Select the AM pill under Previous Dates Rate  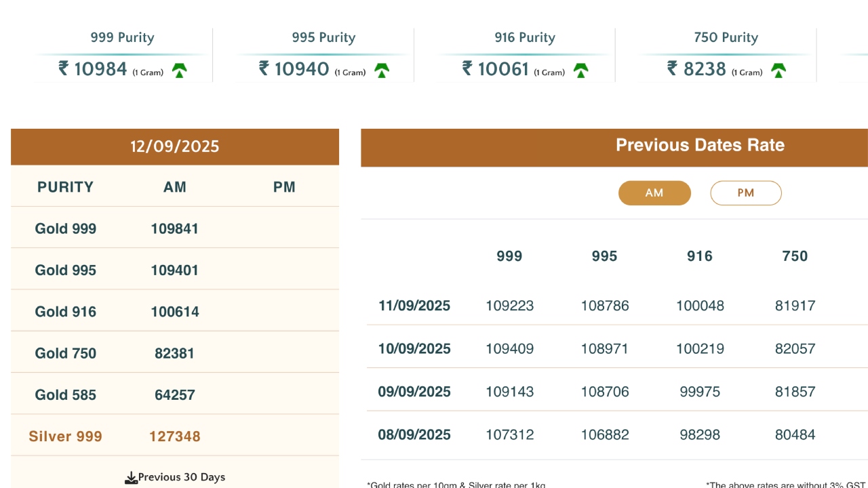click(x=654, y=193)
